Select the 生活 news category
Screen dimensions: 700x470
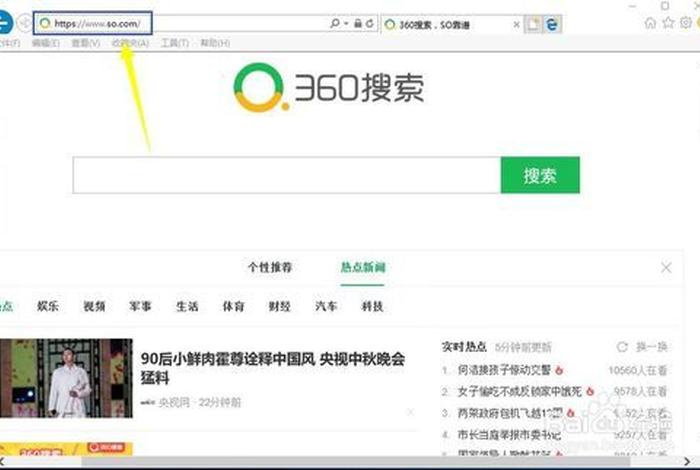point(187,306)
